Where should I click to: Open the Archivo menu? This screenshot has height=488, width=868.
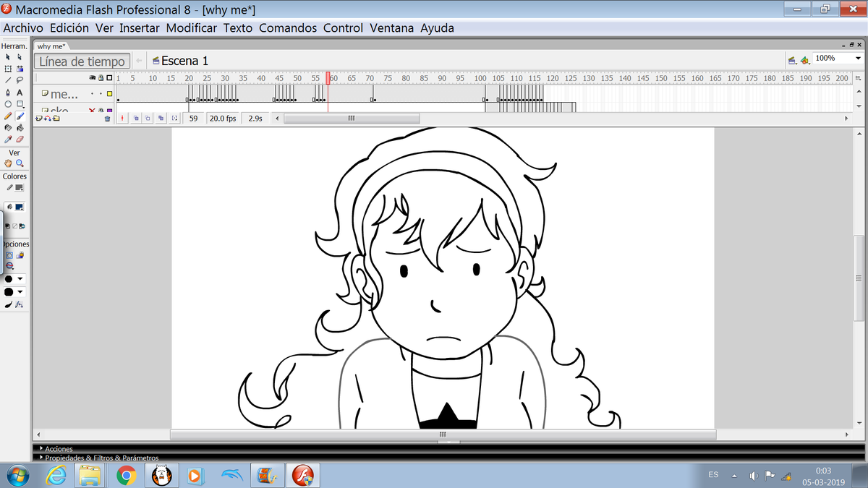point(23,28)
